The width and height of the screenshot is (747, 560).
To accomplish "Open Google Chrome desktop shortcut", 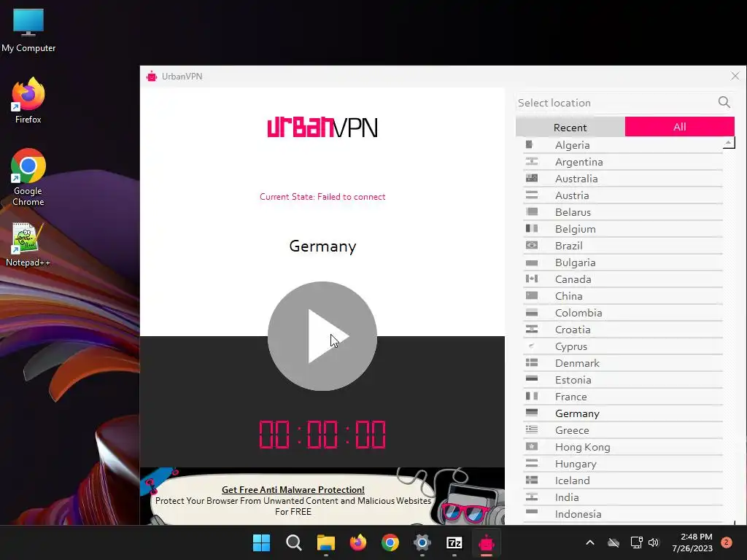I will pyautogui.click(x=28, y=177).
